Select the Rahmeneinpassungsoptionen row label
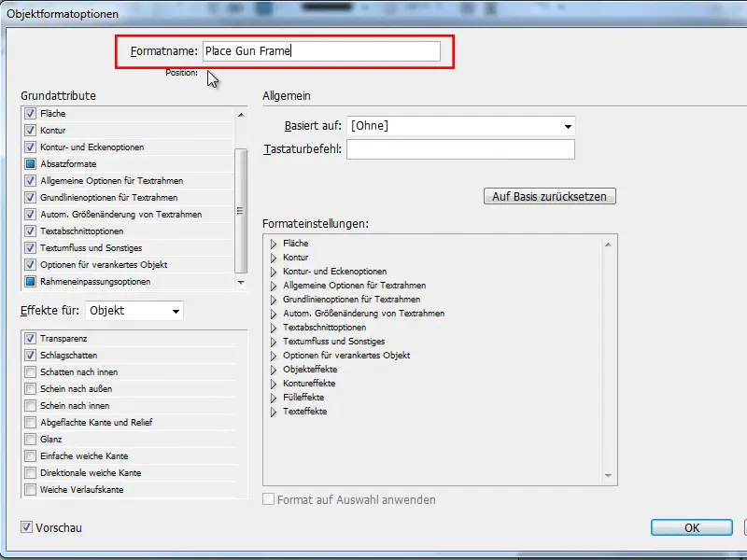Viewport: 747px width, 560px height. pyautogui.click(x=95, y=282)
